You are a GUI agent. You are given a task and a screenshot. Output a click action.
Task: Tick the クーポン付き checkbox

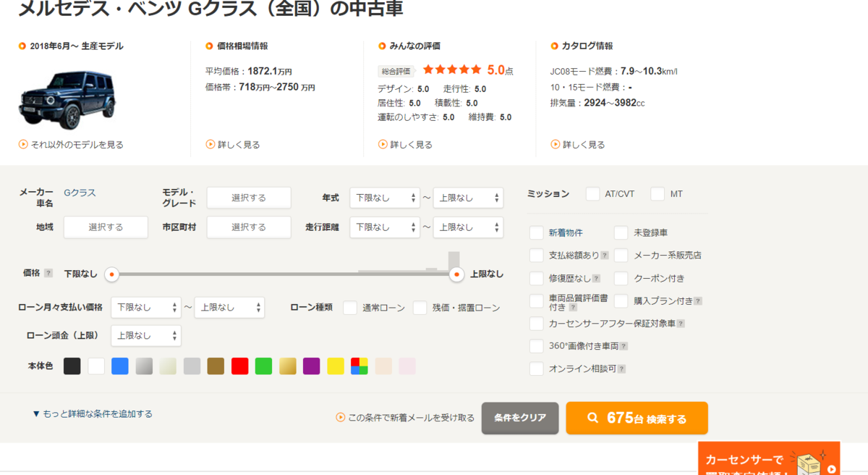[x=621, y=278]
